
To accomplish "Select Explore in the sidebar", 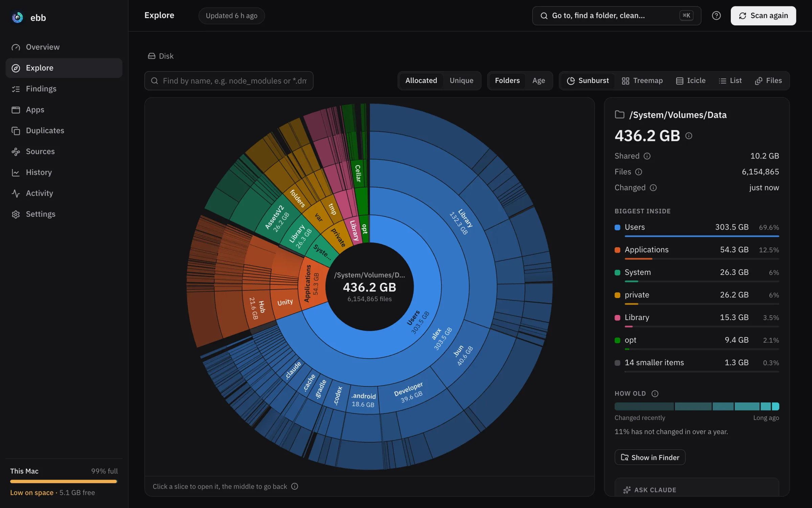I will tap(64, 68).
